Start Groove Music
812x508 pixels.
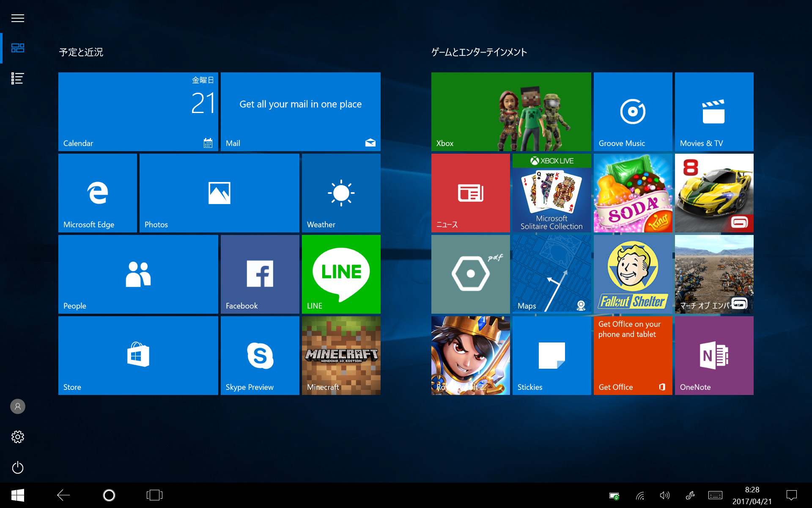[632, 111]
